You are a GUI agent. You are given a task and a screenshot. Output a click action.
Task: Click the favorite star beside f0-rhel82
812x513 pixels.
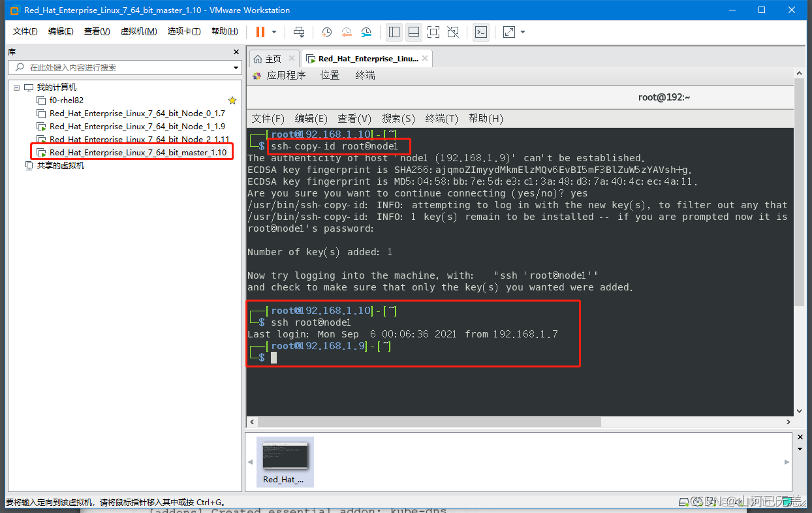(x=232, y=101)
